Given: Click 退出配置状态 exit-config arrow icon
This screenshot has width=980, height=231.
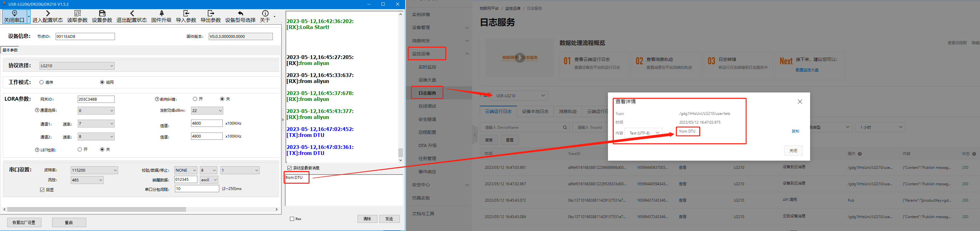Looking at the screenshot, I should (x=132, y=13).
